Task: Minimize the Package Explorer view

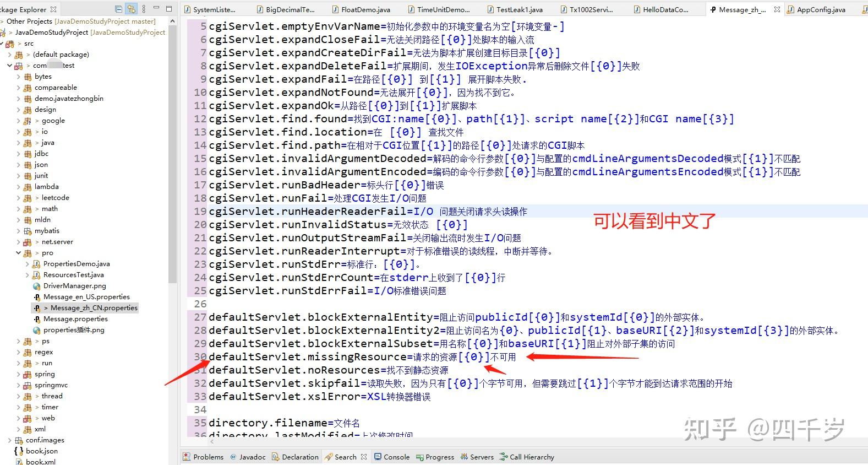Action: click(157, 9)
